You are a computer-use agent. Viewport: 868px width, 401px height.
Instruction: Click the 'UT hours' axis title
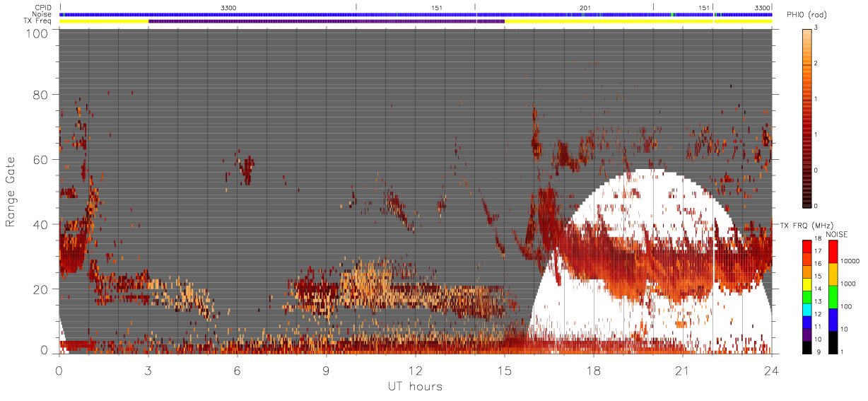pyautogui.click(x=414, y=386)
